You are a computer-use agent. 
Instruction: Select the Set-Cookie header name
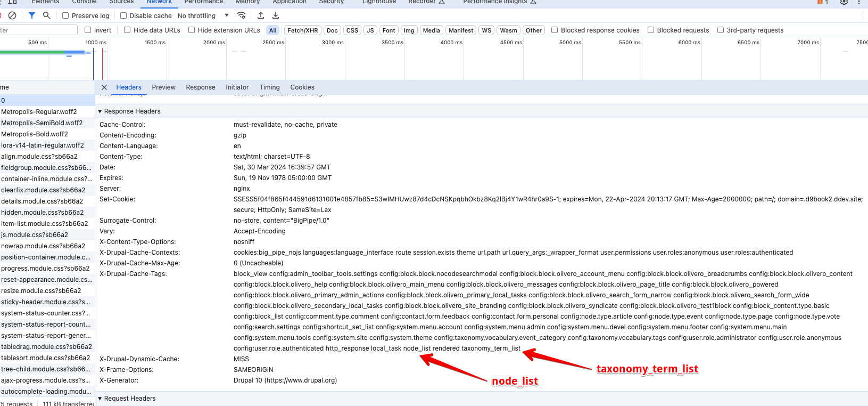click(x=117, y=199)
